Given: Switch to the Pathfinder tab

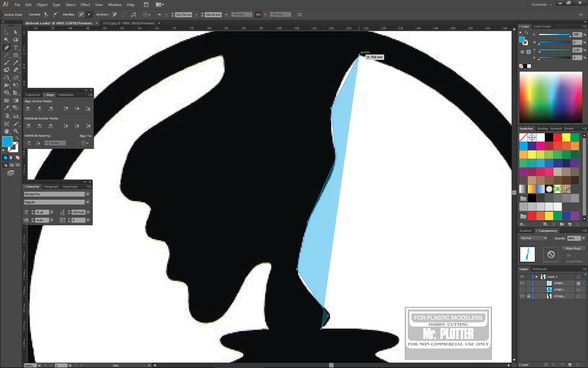Looking at the screenshot, I should pyautogui.click(x=66, y=95).
